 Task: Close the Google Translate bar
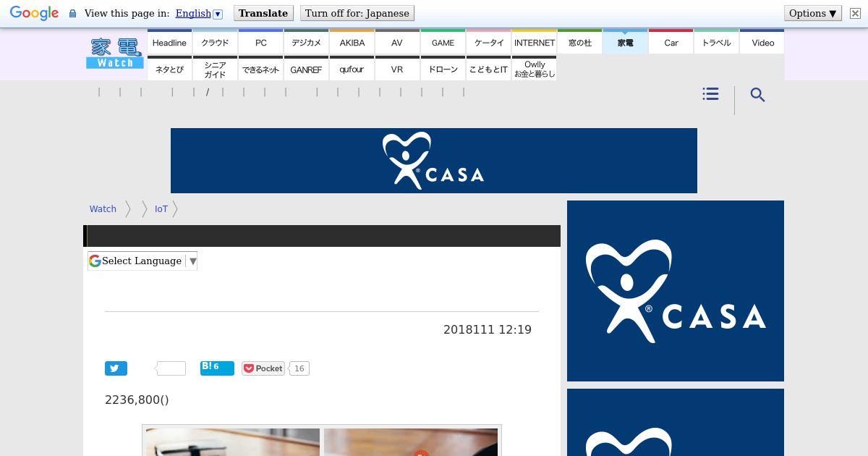click(x=855, y=13)
